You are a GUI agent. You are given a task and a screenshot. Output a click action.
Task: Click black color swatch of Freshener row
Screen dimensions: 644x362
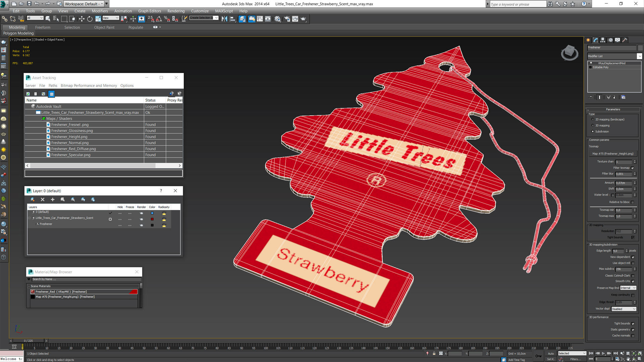click(x=152, y=225)
